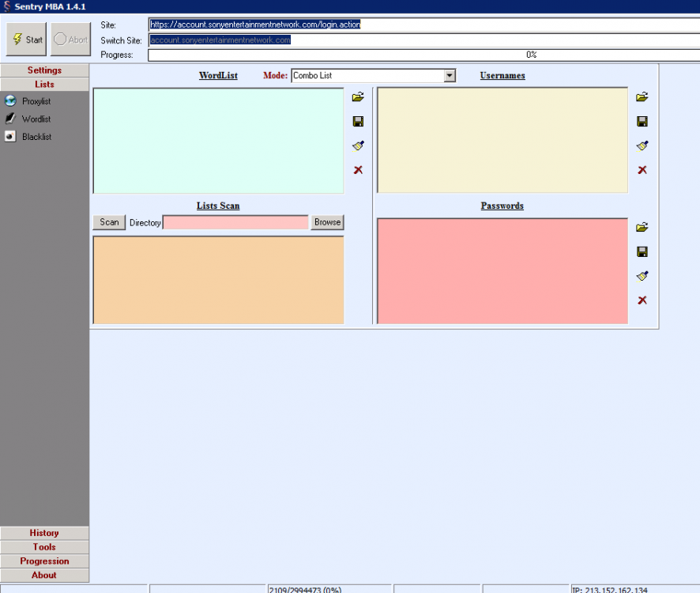Open a Usernames file with folder icon
Image resolution: width=700 pixels, height=593 pixels.
(x=642, y=97)
